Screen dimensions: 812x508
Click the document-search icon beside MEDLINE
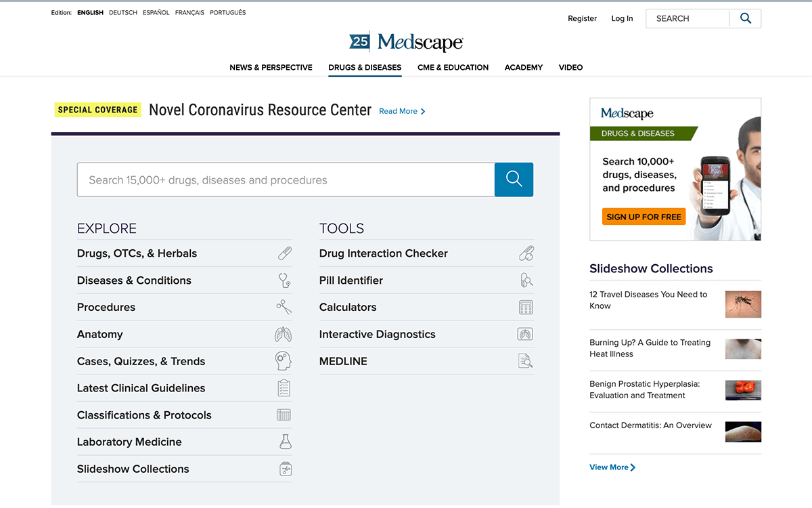pyautogui.click(x=526, y=361)
